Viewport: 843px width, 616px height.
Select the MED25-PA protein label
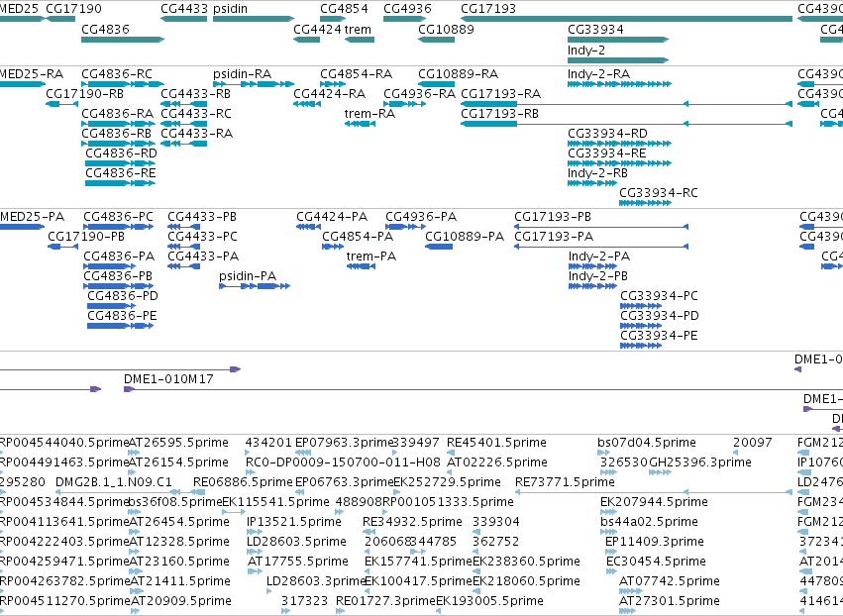tap(33, 217)
